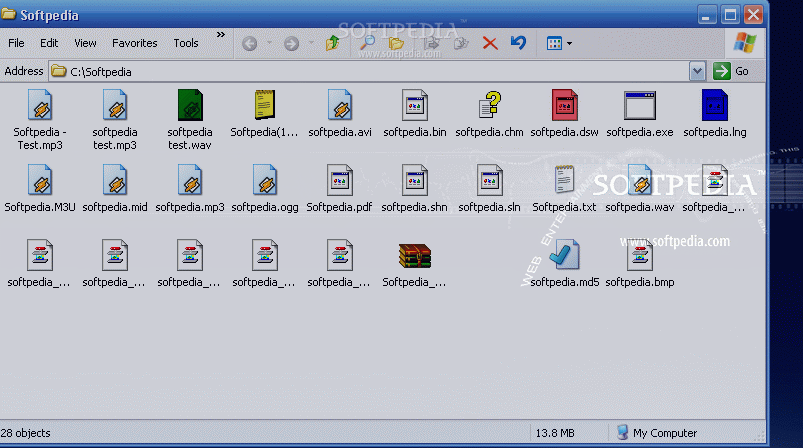Open the Edit menu
This screenshot has width=803, height=448.
pyautogui.click(x=49, y=43)
